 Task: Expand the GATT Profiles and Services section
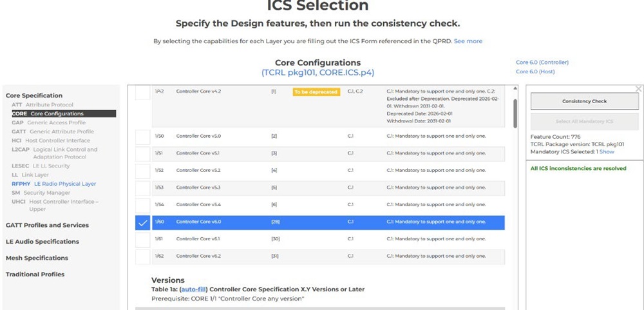pos(47,225)
